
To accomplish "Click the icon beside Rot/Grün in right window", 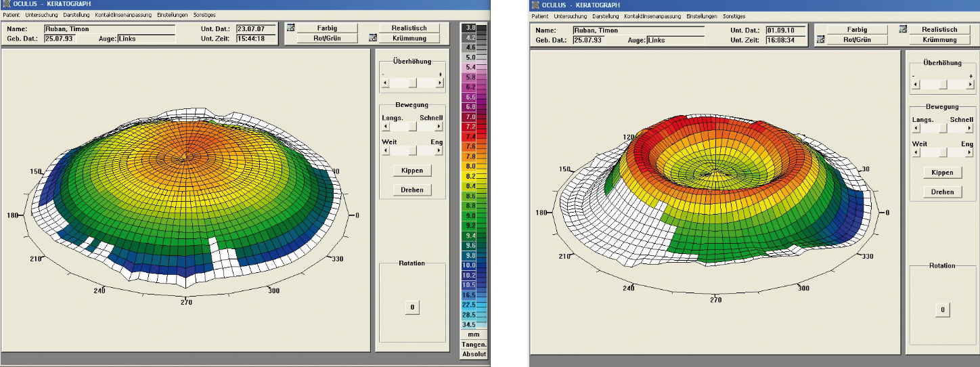I will point(820,39).
